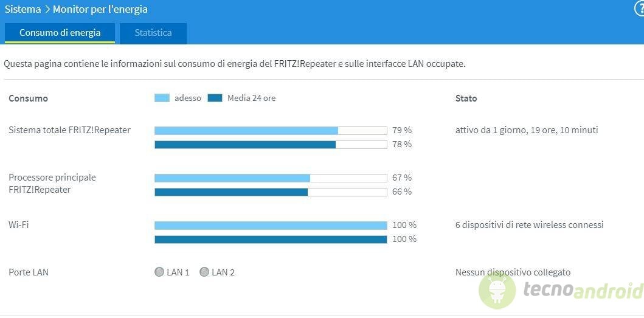
Task: Click the light blue adesso legend swatch
Action: point(162,98)
